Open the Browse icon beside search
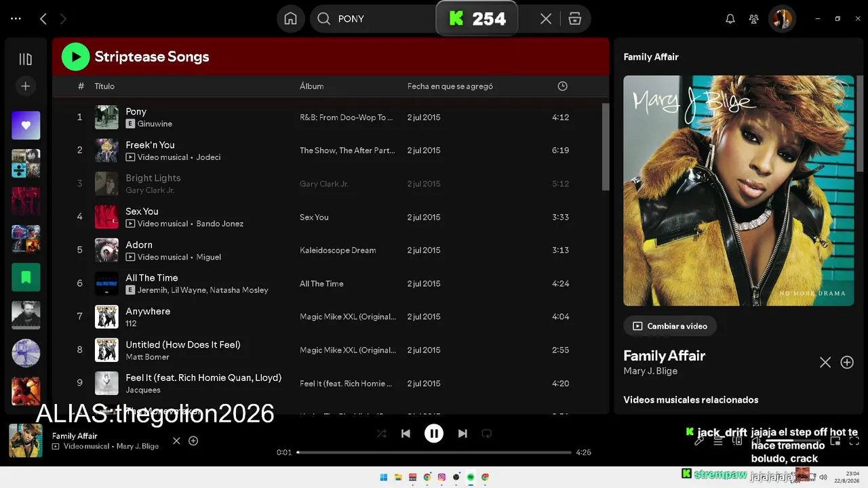The image size is (868, 488). click(575, 19)
